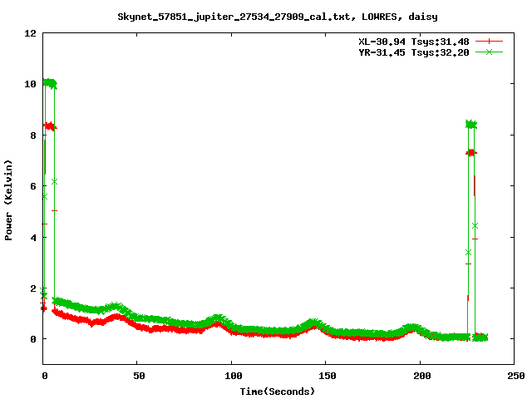This screenshot has width=532, height=399.
Task: Click y-axis tick label 6
Action: (x=33, y=186)
